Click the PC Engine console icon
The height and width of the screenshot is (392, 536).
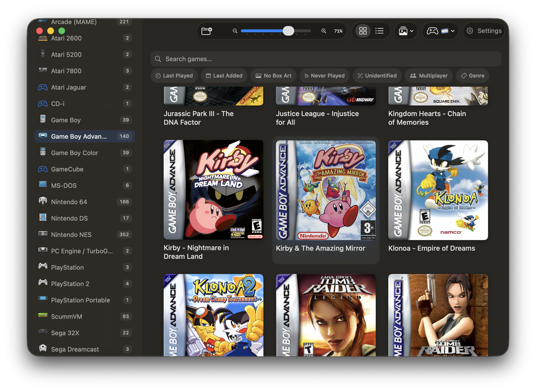pos(43,249)
